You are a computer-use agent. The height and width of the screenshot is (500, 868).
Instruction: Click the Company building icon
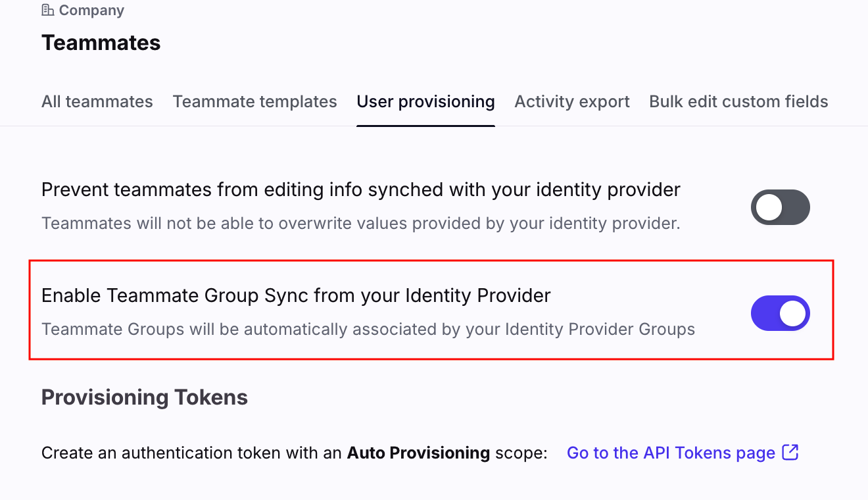pyautogui.click(x=47, y=11)
